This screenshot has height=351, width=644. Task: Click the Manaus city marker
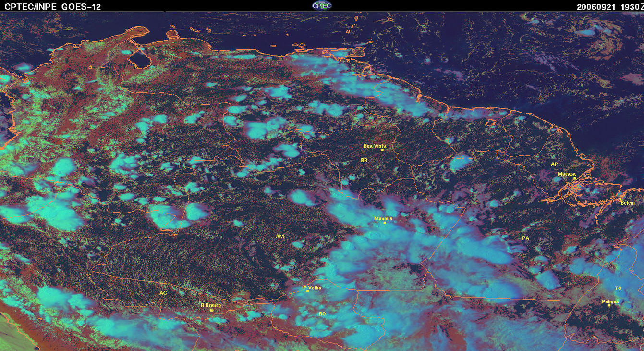point(384,223)
